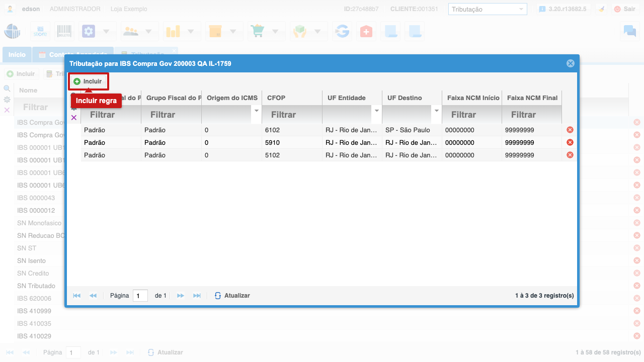The height and width of the screenshot is (362, 644).
Task: Click the bar chart toolbar icon
Action: [x=173, y=31]
